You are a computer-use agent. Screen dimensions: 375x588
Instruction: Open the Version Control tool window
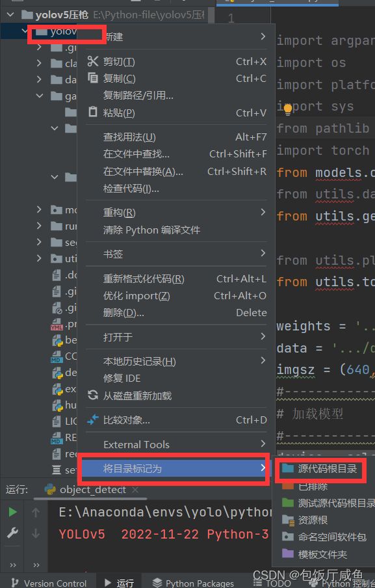click(49, 583)
